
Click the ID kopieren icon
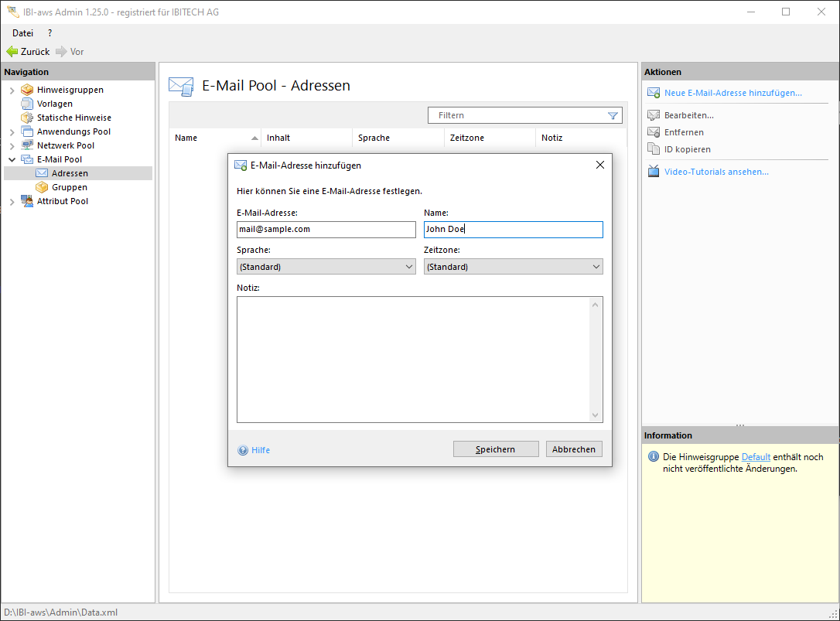tap(653, 149)
